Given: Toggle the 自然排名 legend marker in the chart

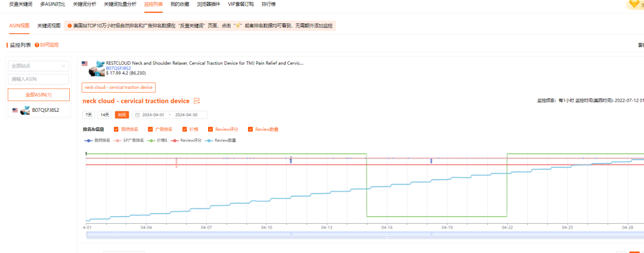Looking at the screenshot, I should tap(88, 140).
